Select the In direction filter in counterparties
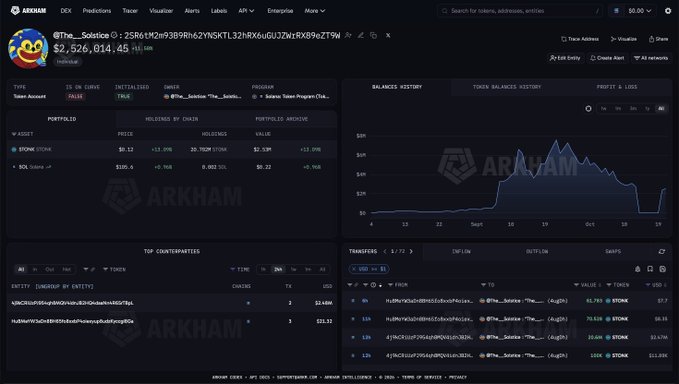The image size is (679, 384). point(35,269)
